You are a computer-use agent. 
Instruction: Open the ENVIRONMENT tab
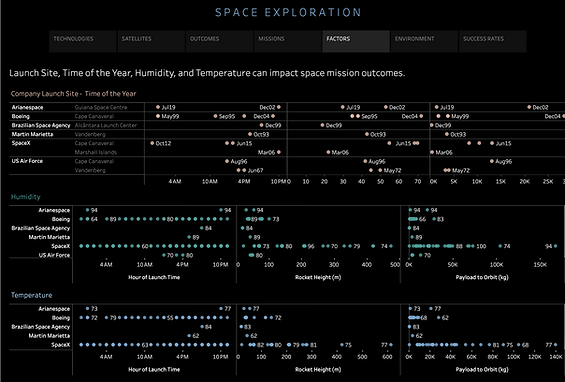click(424, 41)
